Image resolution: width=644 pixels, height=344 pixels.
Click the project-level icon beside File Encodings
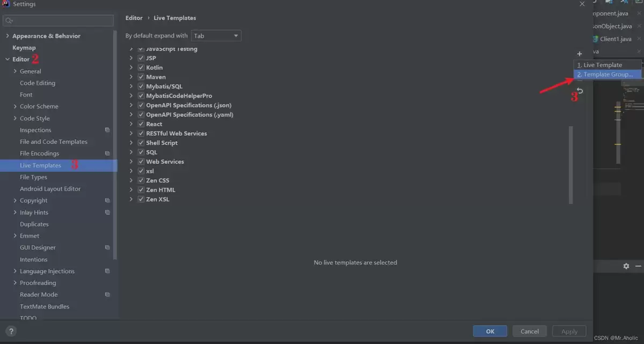pyautogui.click(x=107, y=153)
